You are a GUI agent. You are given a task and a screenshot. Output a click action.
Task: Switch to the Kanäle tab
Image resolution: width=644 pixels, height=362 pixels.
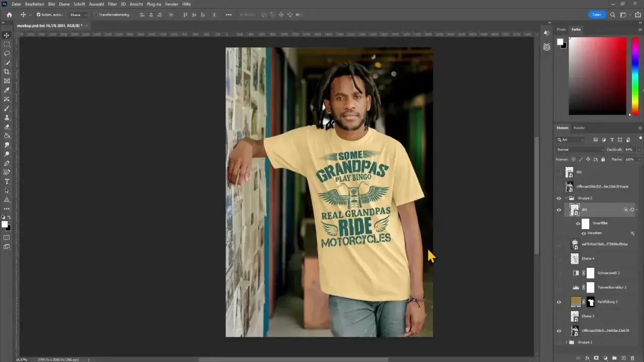point(579,128)
